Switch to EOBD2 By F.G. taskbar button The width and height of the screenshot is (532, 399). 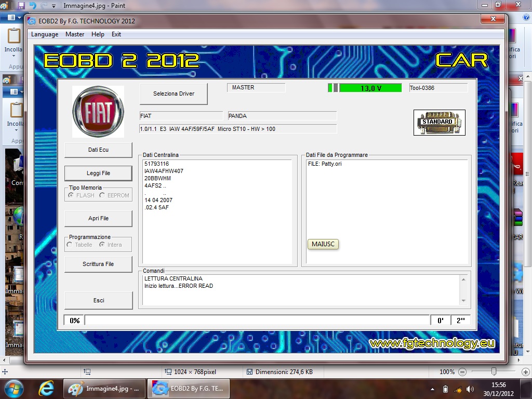188,389
